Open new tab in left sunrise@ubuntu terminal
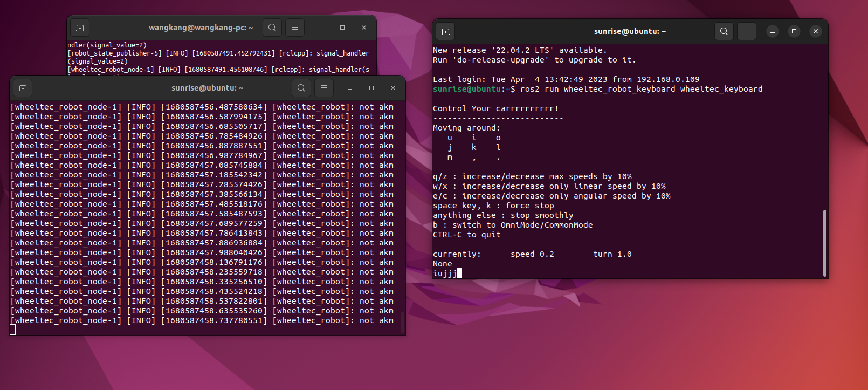The height and width of the screenshot is (390, 868). (x=23, y=88)
